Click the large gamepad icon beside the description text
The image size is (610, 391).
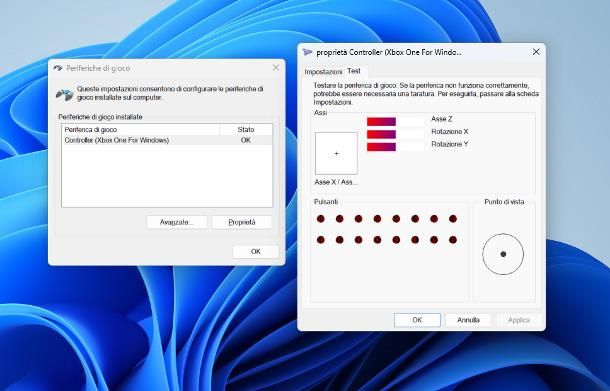(x=65, y=95)
